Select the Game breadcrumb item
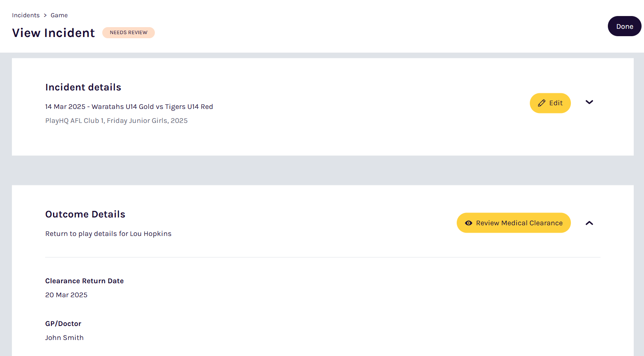This screenshot has height=356, width=644. (x=59, y=15)
